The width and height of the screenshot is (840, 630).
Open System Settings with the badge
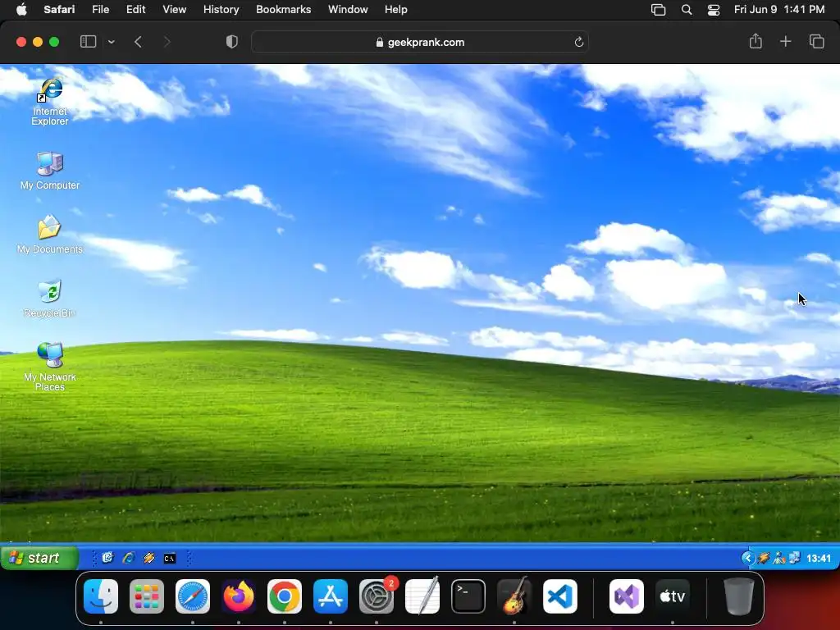coord(377,596)
